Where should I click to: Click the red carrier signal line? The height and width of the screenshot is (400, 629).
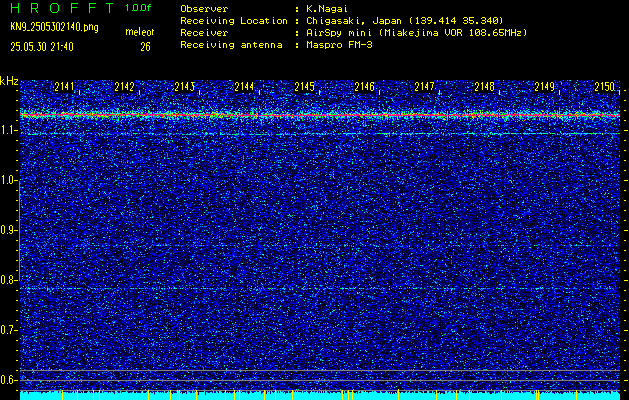point(320,116)
